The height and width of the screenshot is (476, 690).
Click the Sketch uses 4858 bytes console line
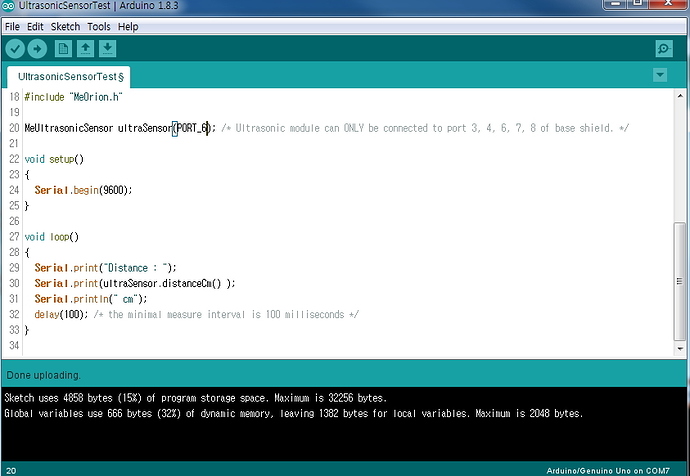tap(195, 398)
